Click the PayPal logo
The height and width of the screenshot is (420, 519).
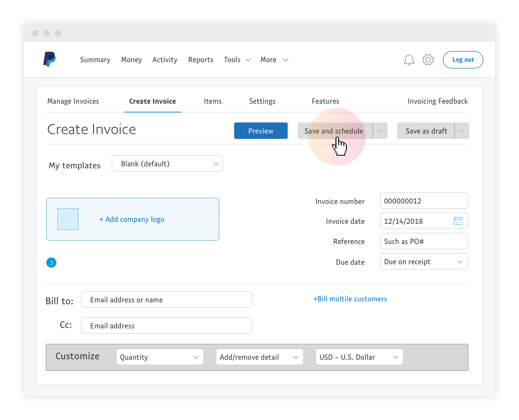pos(49,59)
